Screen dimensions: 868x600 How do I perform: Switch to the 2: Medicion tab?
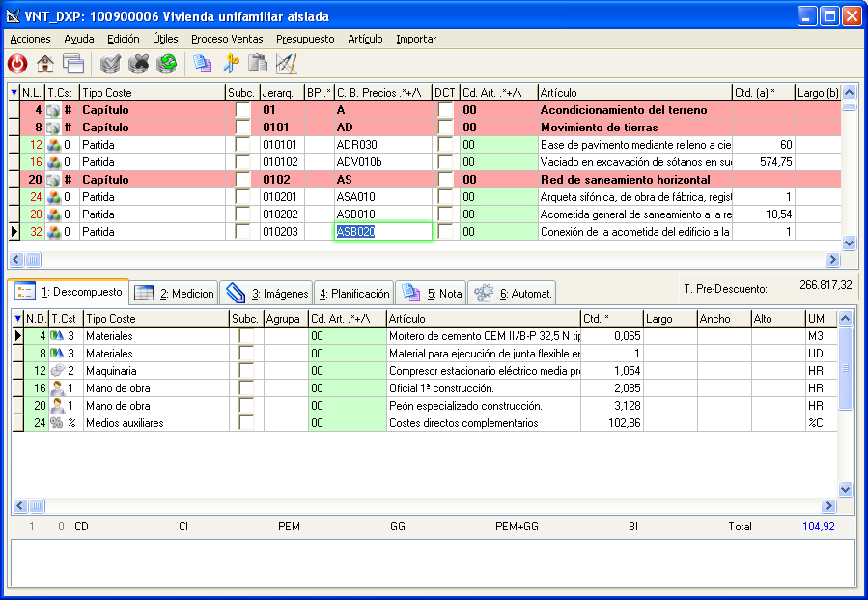(174, 293)
